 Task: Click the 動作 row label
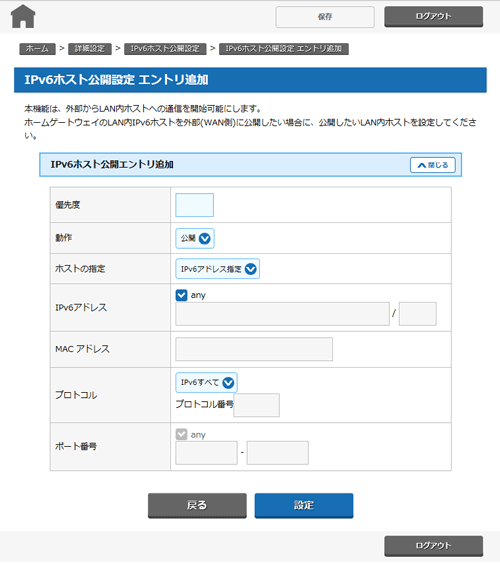pyautogui.click(x=63, y=238)
